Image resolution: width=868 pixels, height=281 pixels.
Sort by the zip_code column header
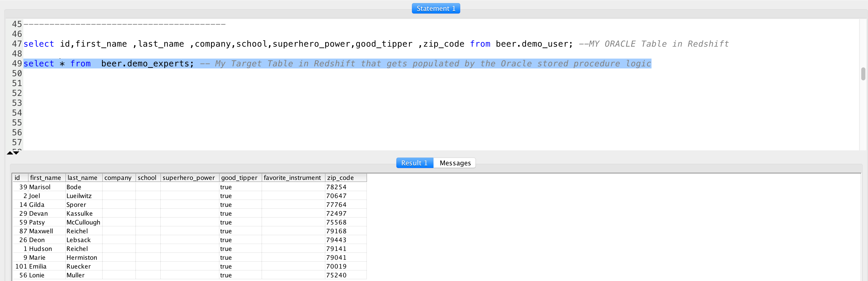[x=340, y=178]
